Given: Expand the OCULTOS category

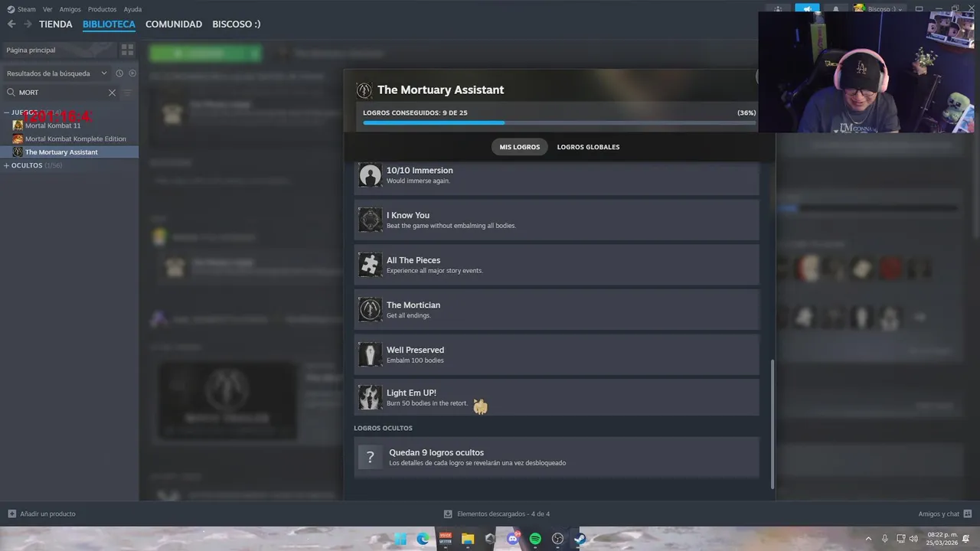Looking at the screenshot, I should [x=7, y=165].
